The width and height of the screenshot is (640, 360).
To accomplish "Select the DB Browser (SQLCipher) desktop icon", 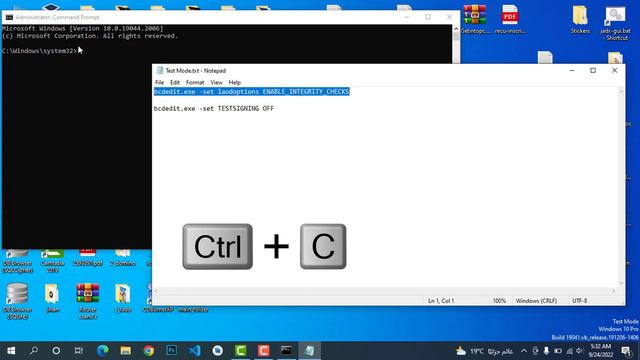I will [x=18, y=261].
